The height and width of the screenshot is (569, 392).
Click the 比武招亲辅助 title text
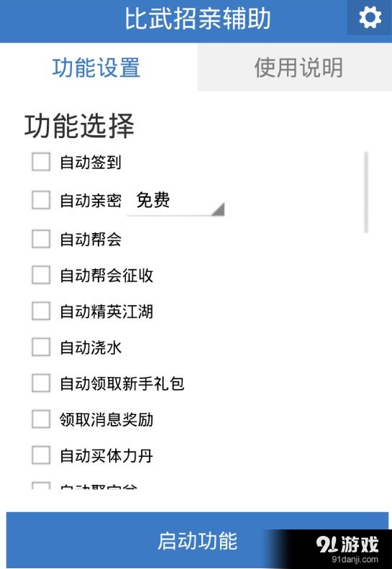click(x=198, y=19)
